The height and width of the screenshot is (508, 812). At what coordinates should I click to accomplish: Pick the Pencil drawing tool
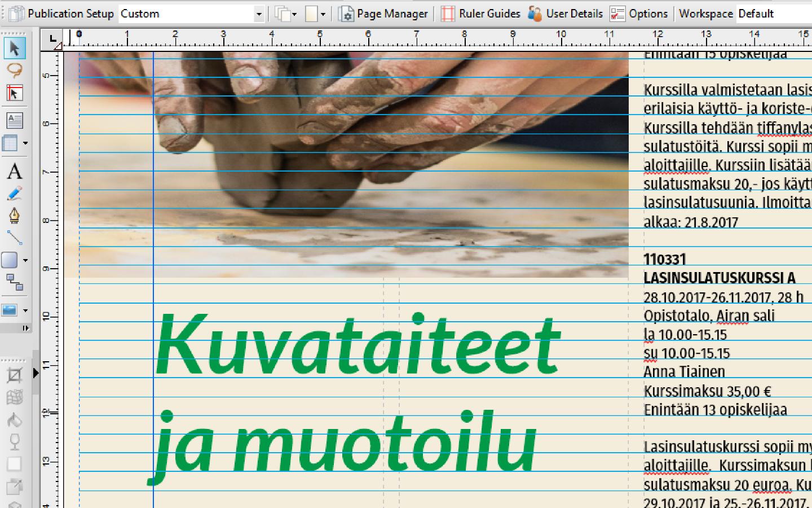coord(14,194)
